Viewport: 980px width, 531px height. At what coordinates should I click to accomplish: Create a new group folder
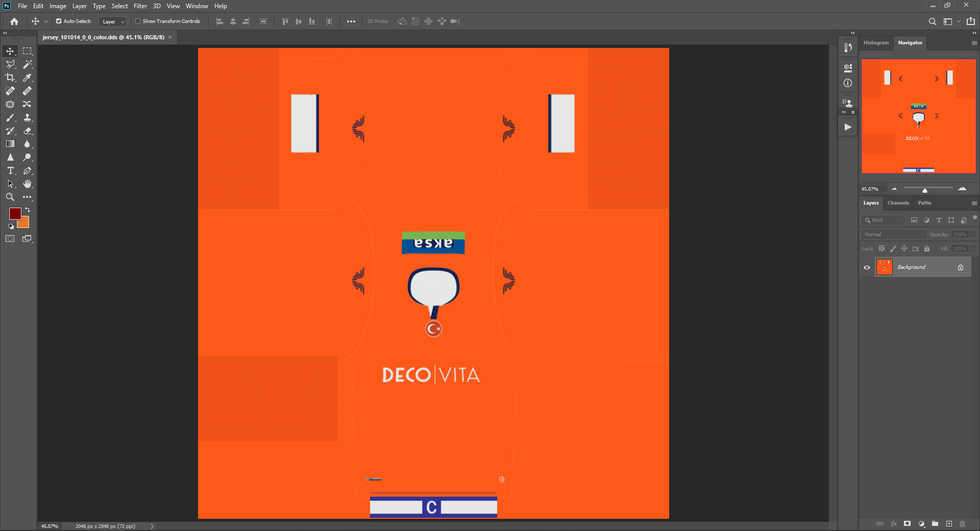coord(935,524)
